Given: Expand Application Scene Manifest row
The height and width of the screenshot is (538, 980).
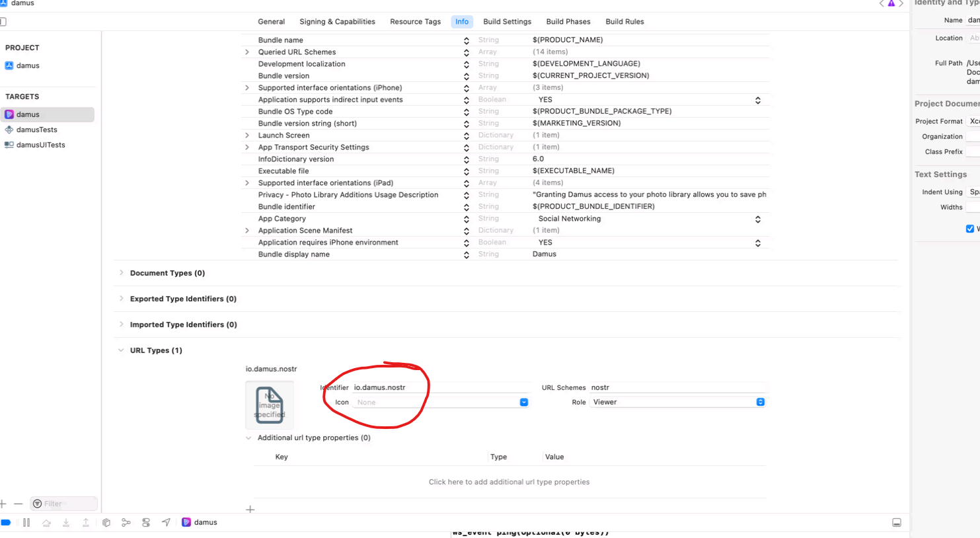Looking at the screenshot, I should tap(247, 231).
